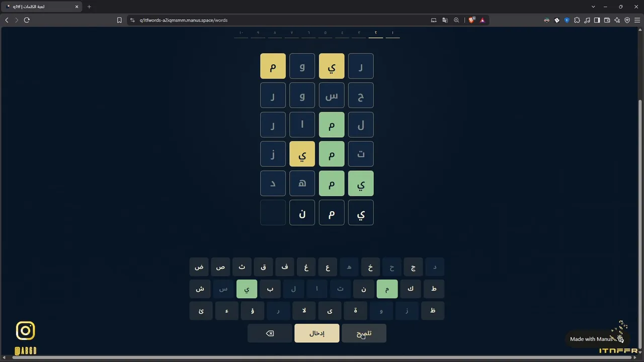The width and height of the screenshot is (644, 362).
Task: Close the q1tf game tab
Action: (77, 7)
